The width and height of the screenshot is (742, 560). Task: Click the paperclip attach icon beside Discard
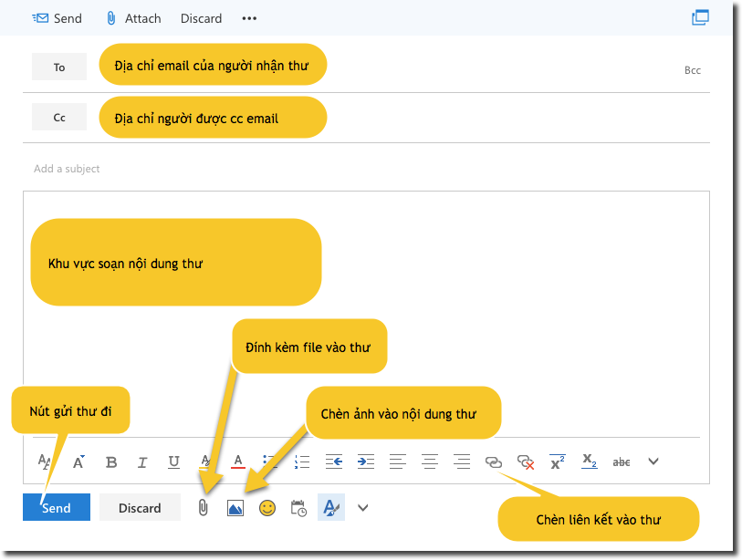coord(204,508)
